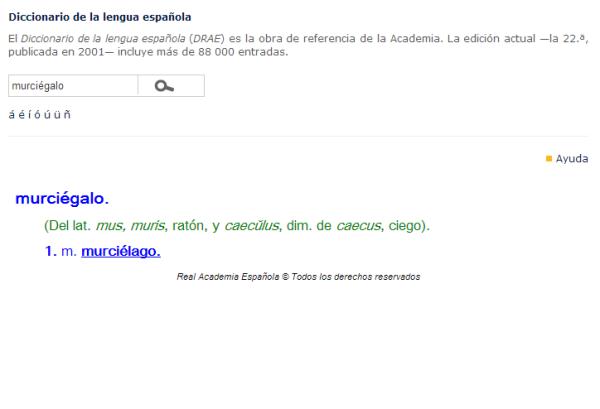This screenshot has width=600, height=409.
Task: Click the Diccionario de la lengua española heading
Action: tap(85, 17)
